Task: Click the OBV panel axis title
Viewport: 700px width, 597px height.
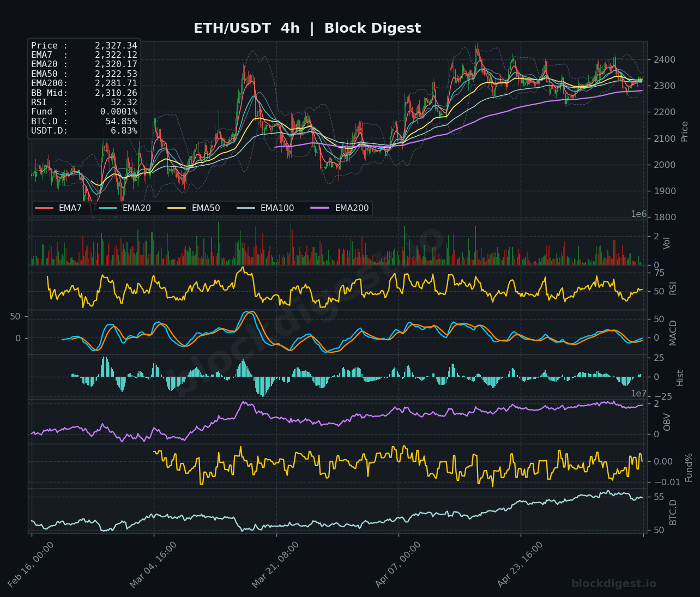Action: pyautogui.click(x=667, y=422)
